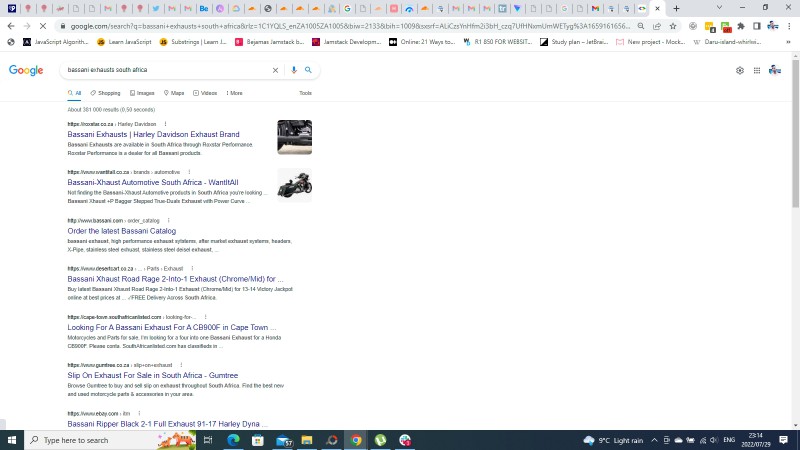This screenshot has width=800, height=450.
Task: Open the Windows Start menu
Action: tap(12, 440)
